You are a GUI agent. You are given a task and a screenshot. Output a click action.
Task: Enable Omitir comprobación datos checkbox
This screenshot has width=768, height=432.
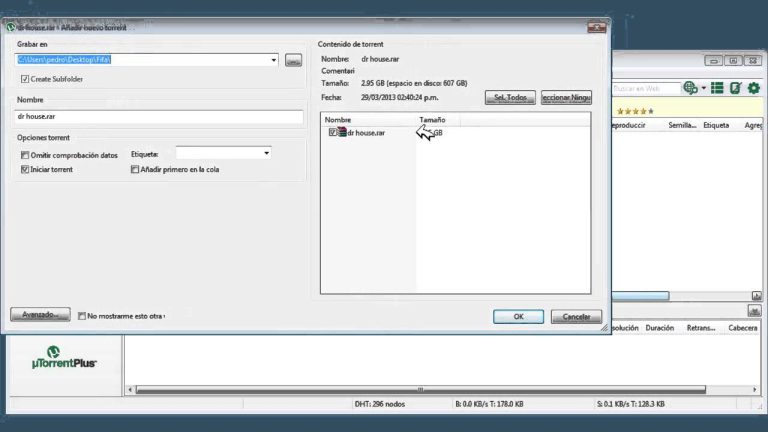[24, 155]
